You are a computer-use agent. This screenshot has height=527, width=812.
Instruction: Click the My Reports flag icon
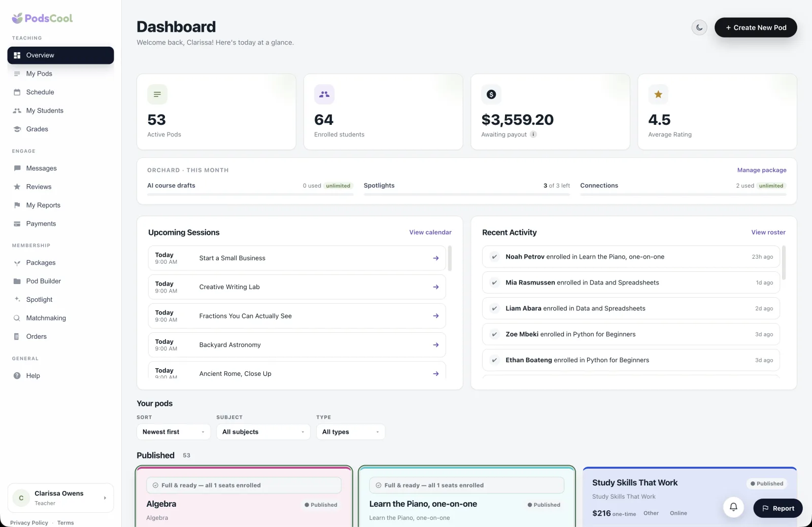[17, 205]
